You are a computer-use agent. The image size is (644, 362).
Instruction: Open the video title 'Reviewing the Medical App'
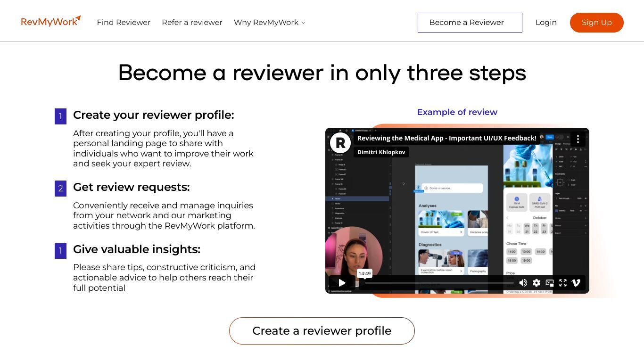point(447,138)
